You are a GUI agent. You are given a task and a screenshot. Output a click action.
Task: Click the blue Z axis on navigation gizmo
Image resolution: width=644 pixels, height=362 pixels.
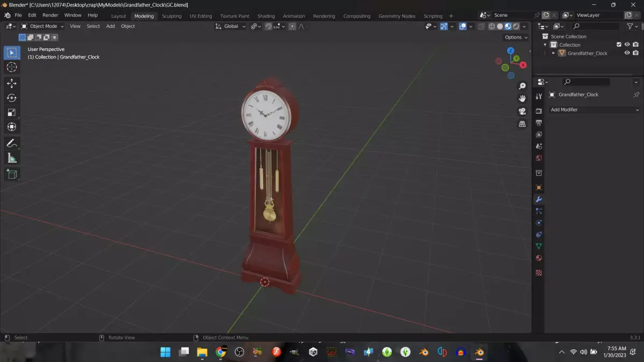(511, 50)
